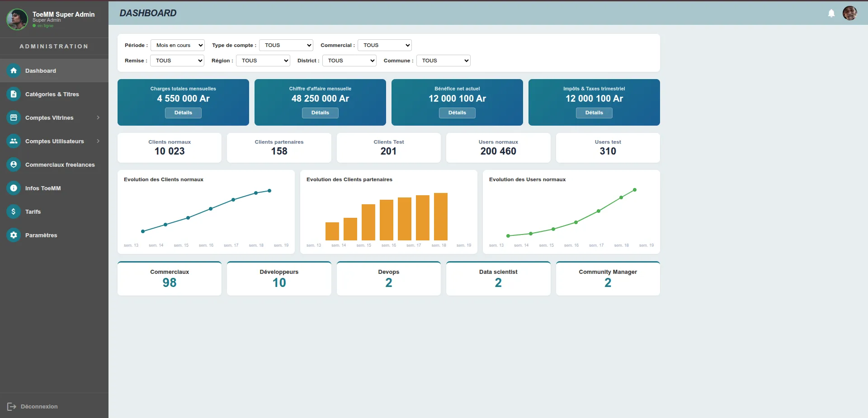Screen dimensions: 868x418
Task: Open the Commercial filter dropdown
Action: [385, 45]
